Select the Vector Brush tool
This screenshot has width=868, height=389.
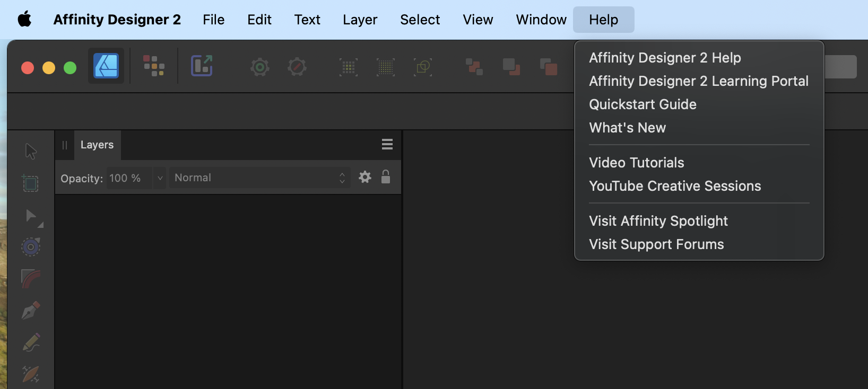pyautogui.click(x=31, y=374)
